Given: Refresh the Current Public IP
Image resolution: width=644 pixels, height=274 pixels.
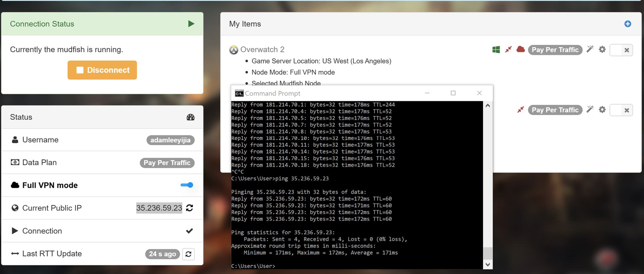Looking at the screenshot, I should click(x=190, y=208).
